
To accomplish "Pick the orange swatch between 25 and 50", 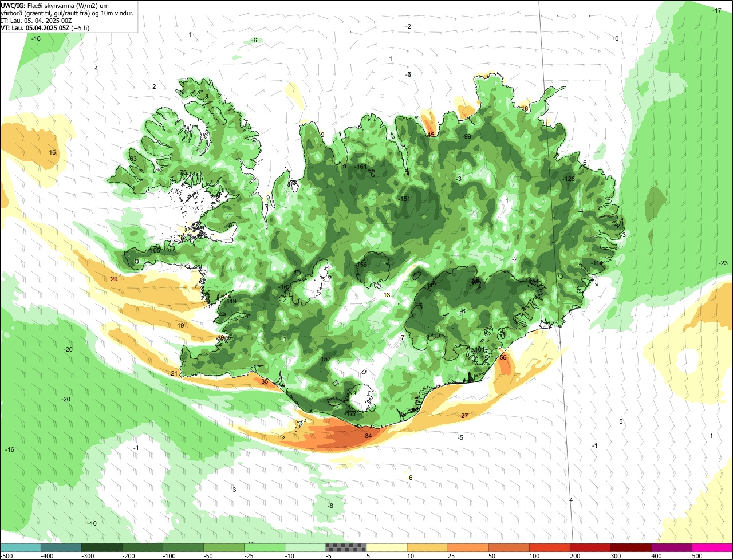I will [x=468, y=547].
